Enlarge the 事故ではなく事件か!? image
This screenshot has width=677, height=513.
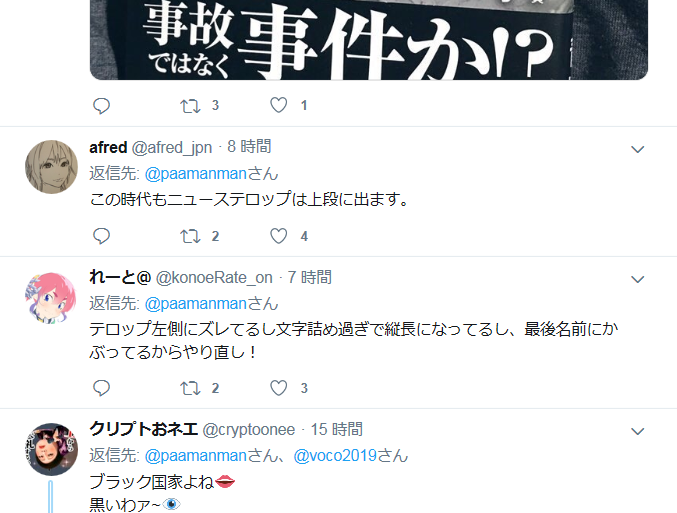point(369,40)
